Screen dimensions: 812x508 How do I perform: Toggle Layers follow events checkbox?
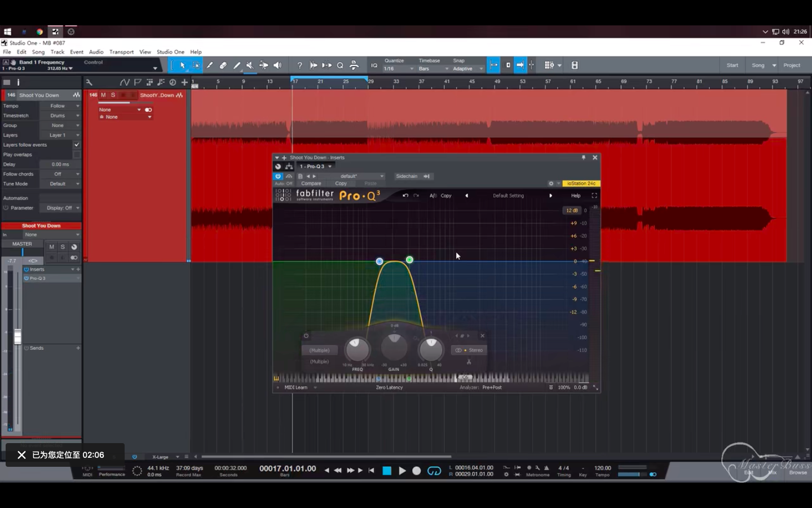77,145
